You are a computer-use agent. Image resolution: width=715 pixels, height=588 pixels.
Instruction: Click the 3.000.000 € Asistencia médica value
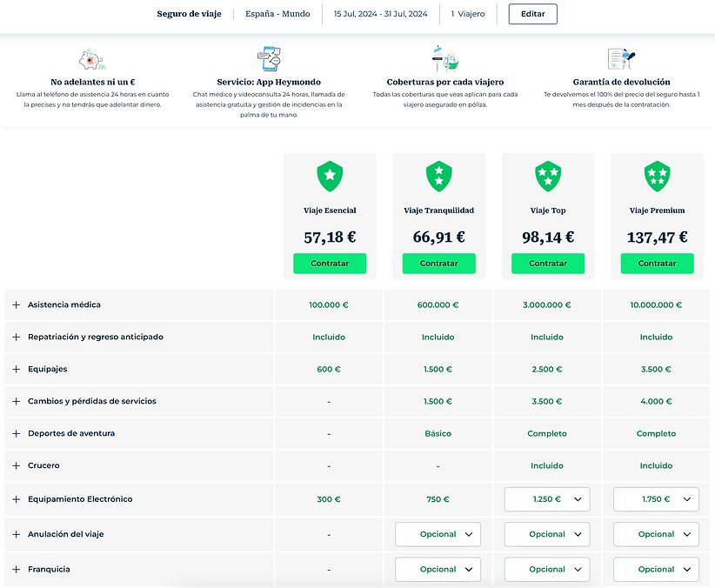pyautogui.click(x=547, y=304)
